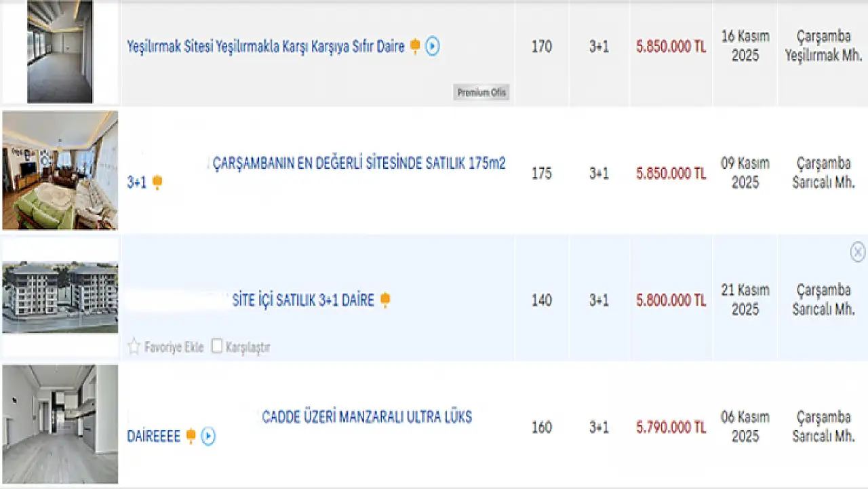The width and height of the screenshot is (868, 489).
Task: Open ÇARŞAMBANIN EN DEĞERLİ SİTESİNDE listing link
Action: click(359, 163)
